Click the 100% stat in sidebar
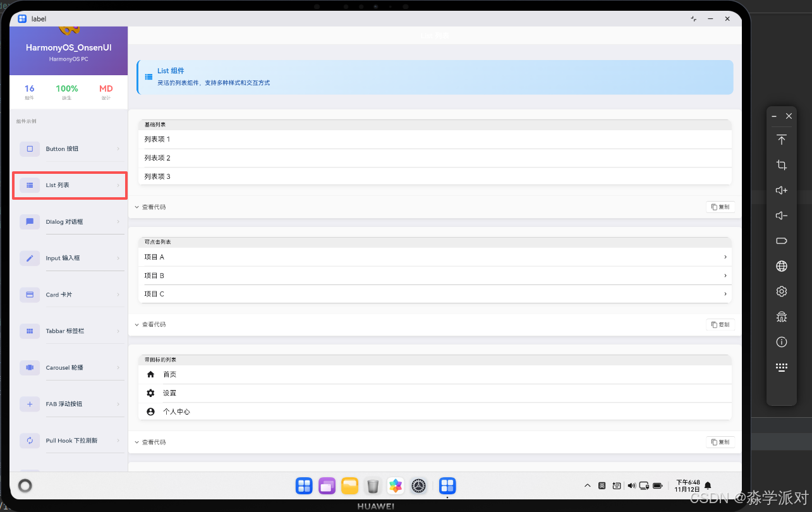This screenshot has width=812, height=512. [x=67, y=92]
